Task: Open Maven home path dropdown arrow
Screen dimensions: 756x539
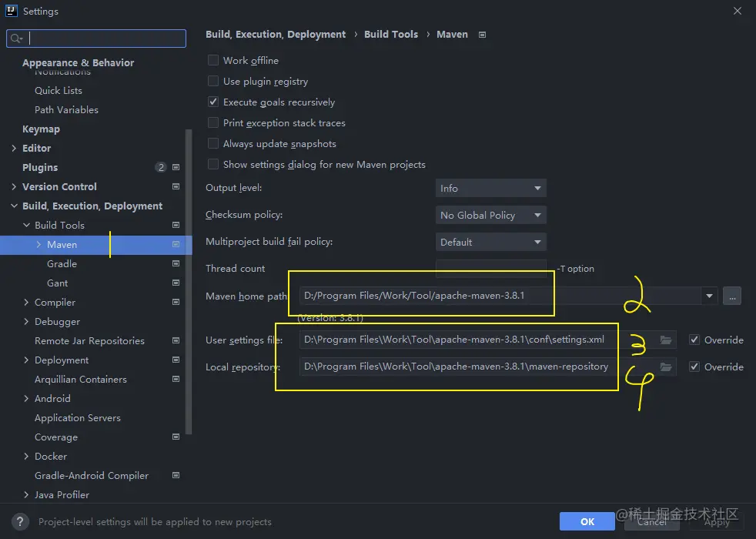Action: pyautogui.click(x=709, y=296)
